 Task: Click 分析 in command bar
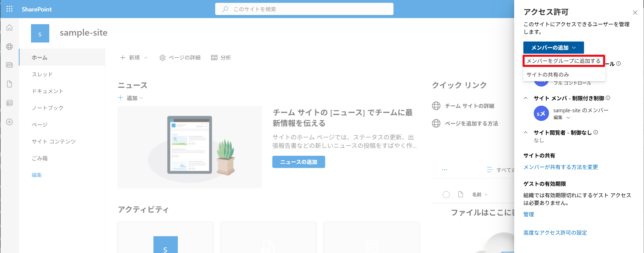(x=221, y=58)
